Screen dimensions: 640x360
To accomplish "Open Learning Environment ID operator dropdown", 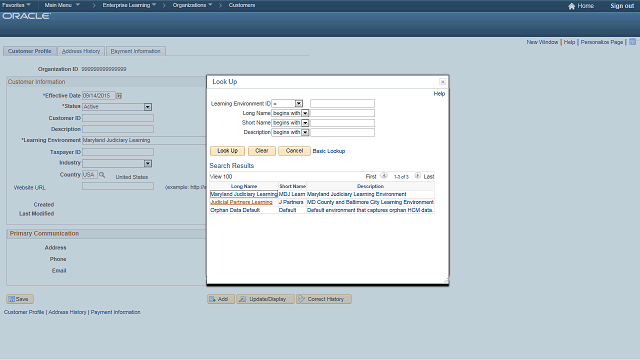I will (299, 104).
